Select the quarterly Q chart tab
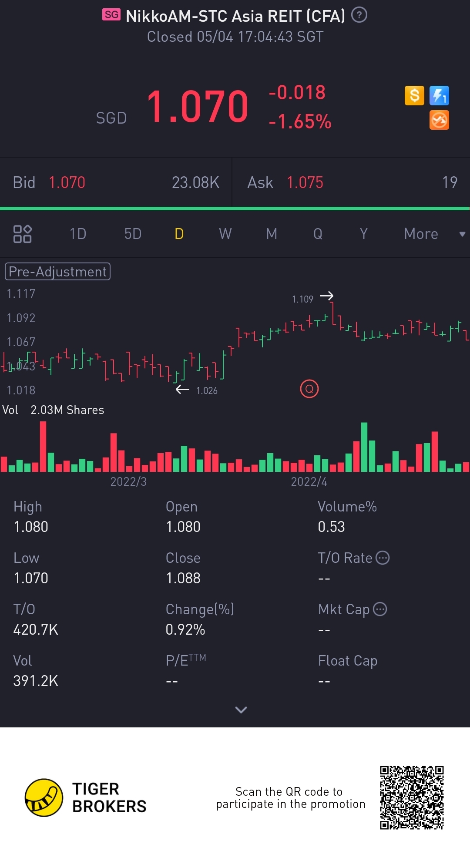The image size is (470, 868). click(318, 234)
